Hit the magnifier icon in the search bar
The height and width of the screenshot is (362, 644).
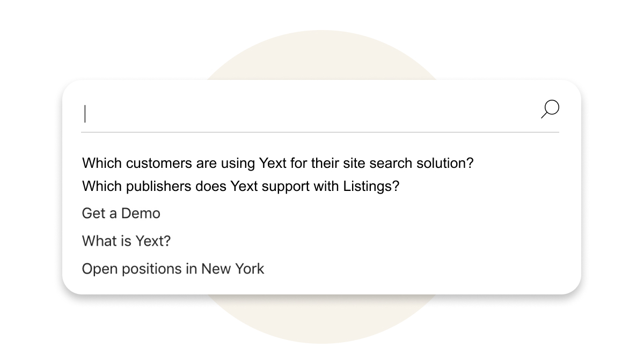point(550,109)
